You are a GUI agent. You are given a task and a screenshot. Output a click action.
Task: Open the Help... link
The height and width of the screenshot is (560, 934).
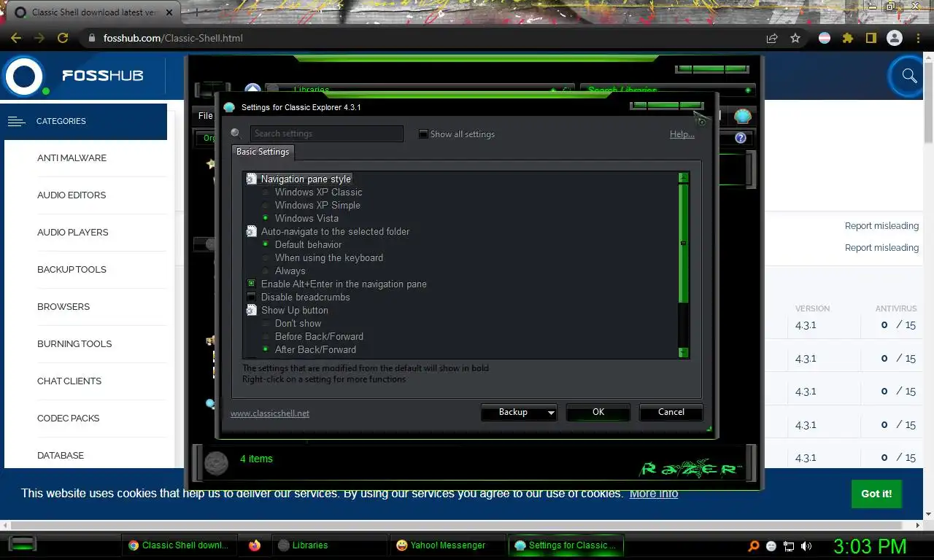point(682,134)
